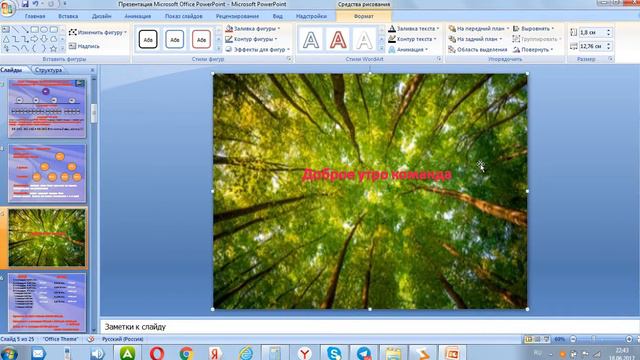Switch to Главная ribbon tab
640x360 pixels.
35,16
